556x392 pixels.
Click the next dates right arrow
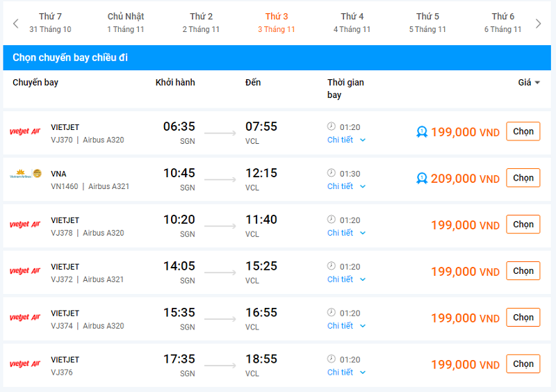[x=538, y=24]
